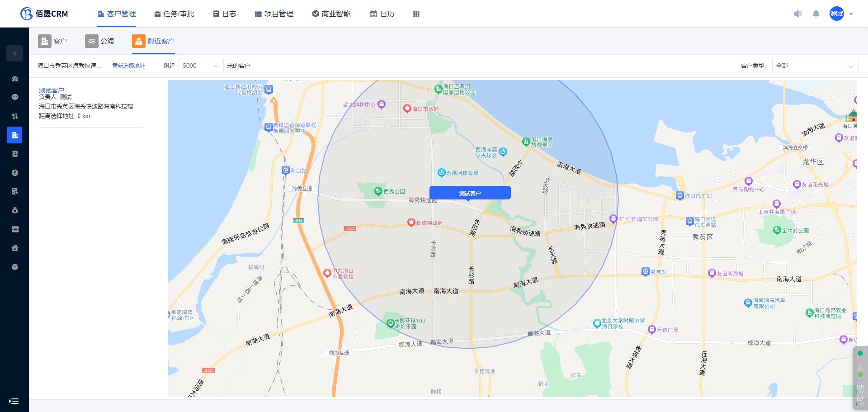Open the nearby distance 5000 dropdown
Viewport: 868px width, 412px height.
[201, 66]
